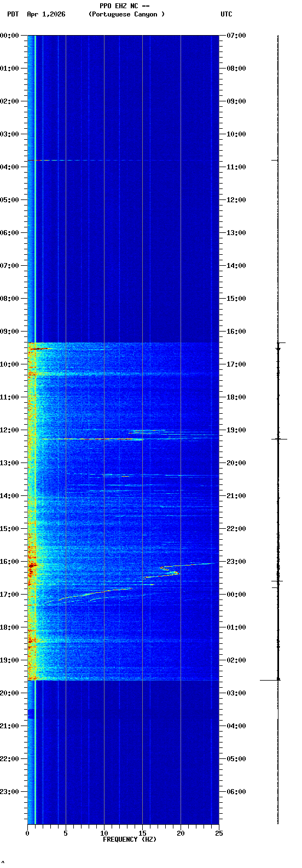The image size is (302, 868).
Task: Click the PDT "09:00" time label
Action: coord(9,332)
